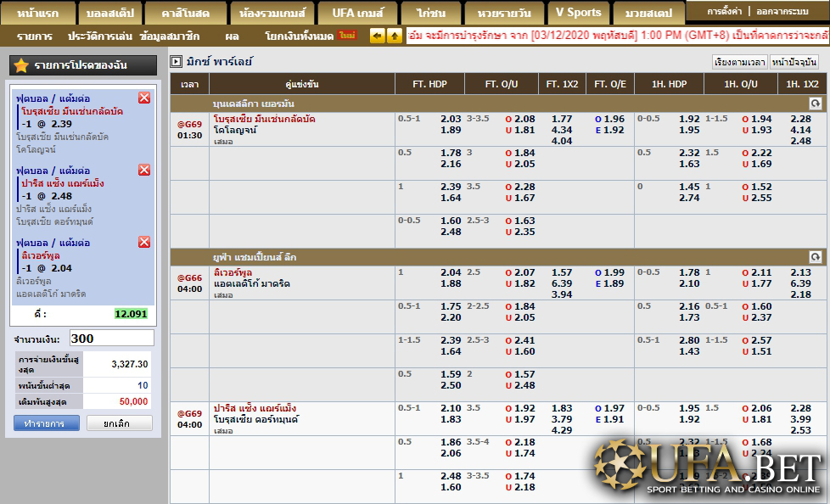Open the หวยรายวัน tab
This screenshot has height=504, width=830.
coord(503,13)
